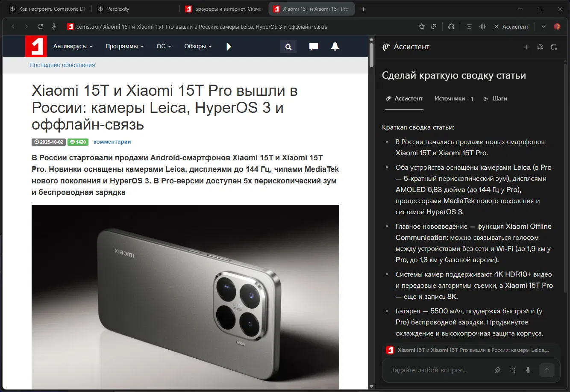Switch to the Шаги tab
The image size is (570, 392).
[x=495, y=99]
